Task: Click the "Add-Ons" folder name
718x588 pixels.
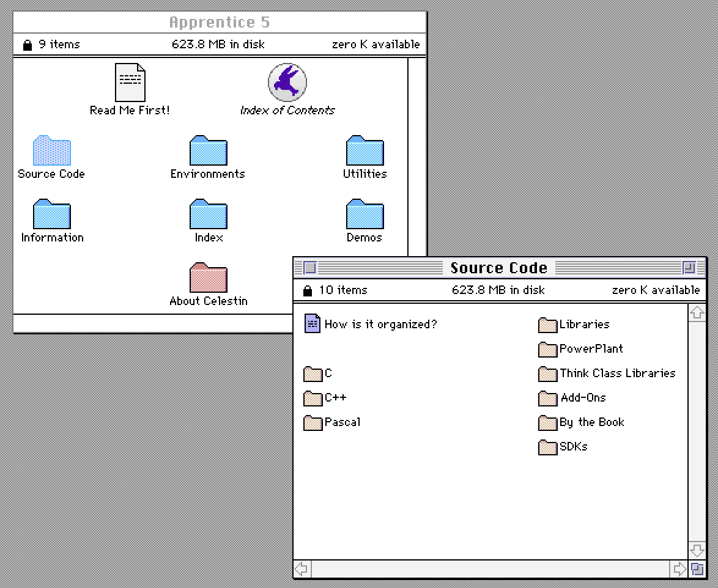Action: tap(583, 398)
